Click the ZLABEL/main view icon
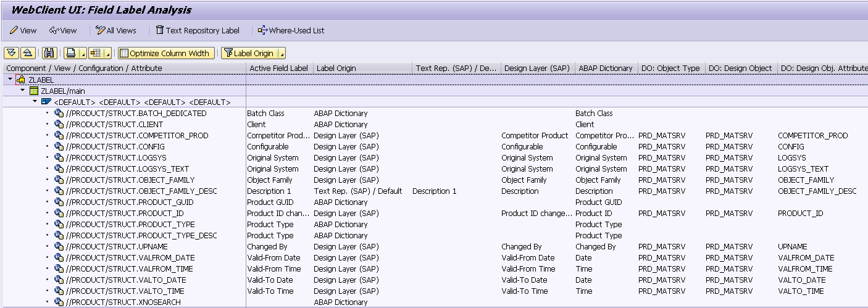This screenshot has height=308, width=868. [34, 91]
